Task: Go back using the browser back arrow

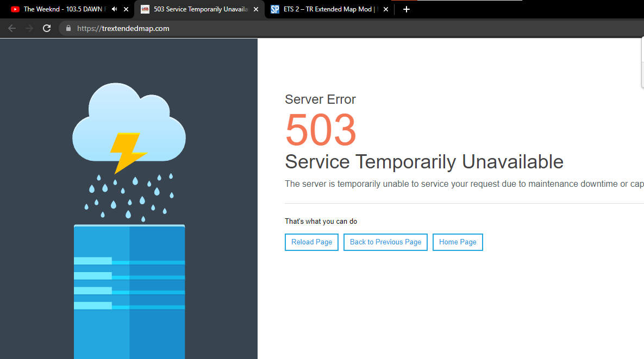Action: tap(12, 28)
